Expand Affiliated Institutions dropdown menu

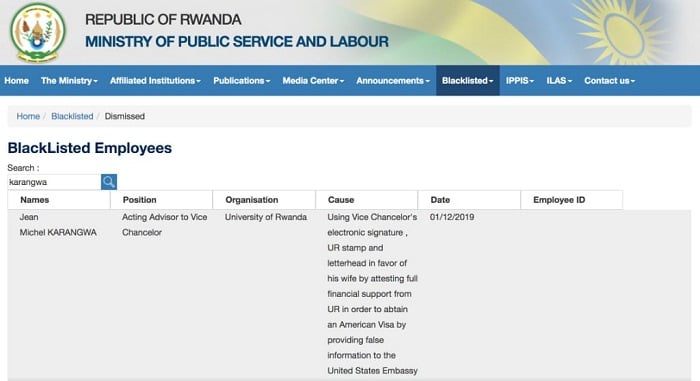click(x=155, y=81)
